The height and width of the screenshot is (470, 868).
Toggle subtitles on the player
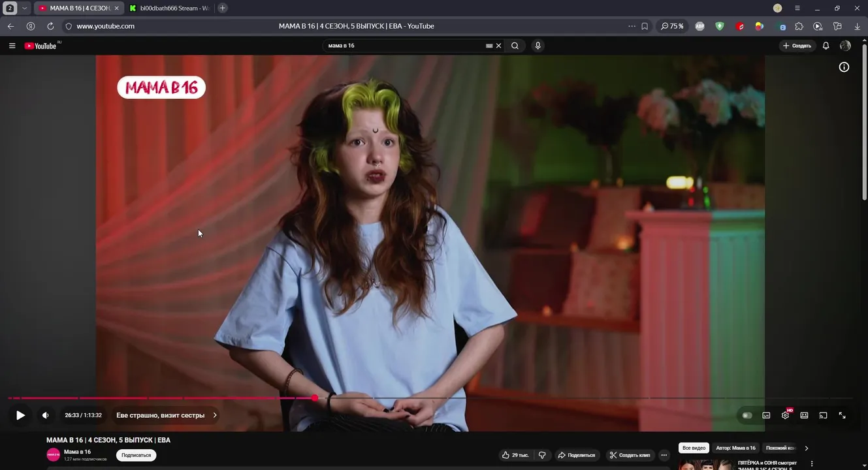pyautogui.click(x=766, y=415)
